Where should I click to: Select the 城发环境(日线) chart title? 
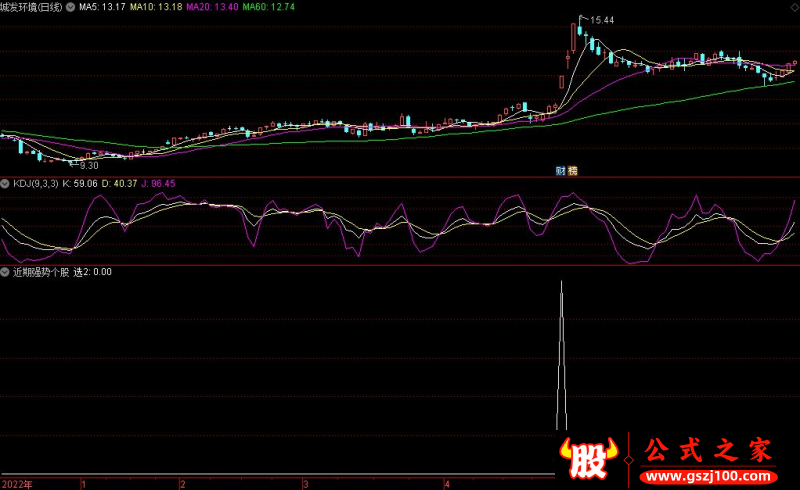point(32,7)
